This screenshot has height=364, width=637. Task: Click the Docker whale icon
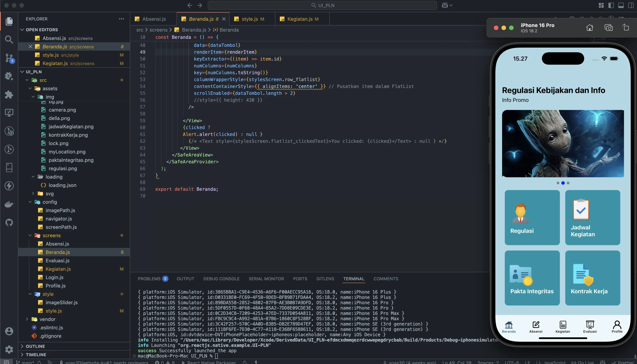[x=9, y=204]
